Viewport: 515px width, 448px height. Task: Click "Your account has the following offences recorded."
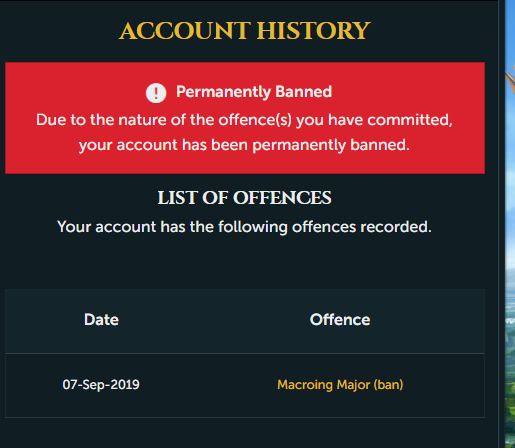click(x=244, y=227)
